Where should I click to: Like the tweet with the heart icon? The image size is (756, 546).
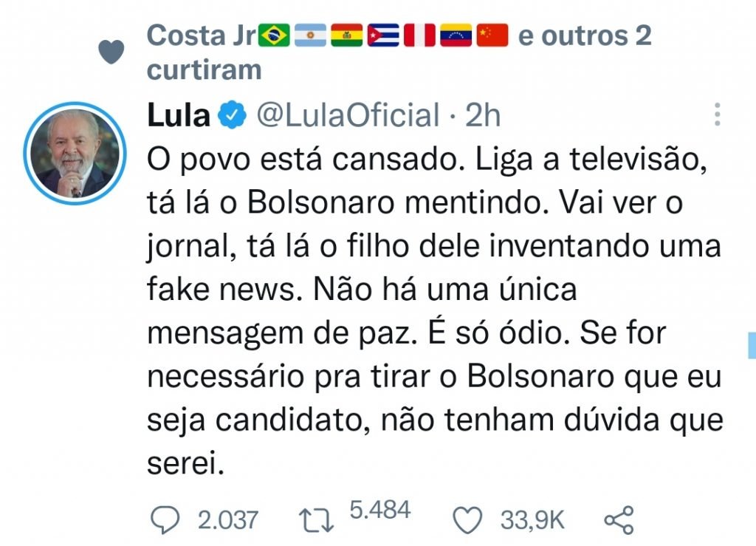click(x=467, y=520)
